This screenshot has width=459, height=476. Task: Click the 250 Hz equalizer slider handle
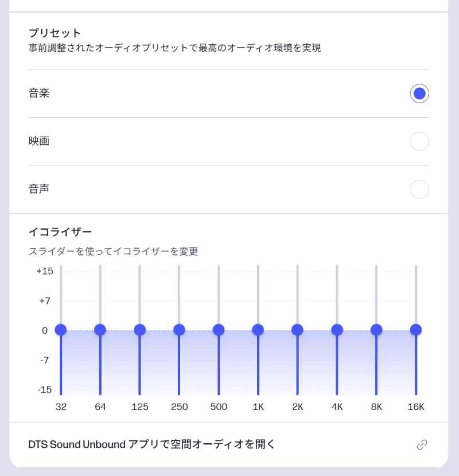point(179,330)
